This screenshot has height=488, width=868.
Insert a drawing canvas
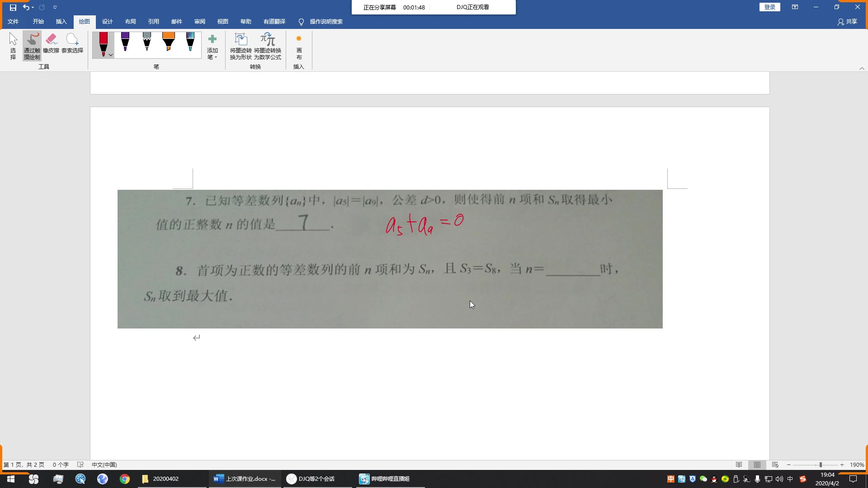click(x=298, y=47)
